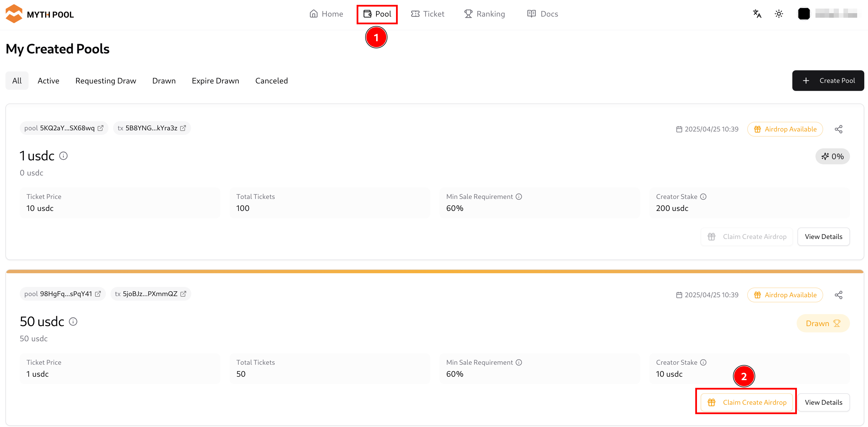This screenshot has height=427, width=868.
Task: Open the Ticket nav item
Action: (428, 14)
